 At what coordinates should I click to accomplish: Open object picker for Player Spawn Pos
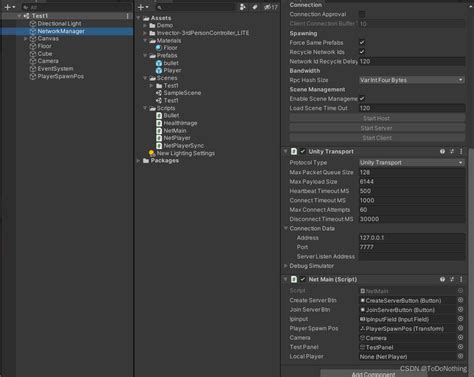tap(460, 328)
